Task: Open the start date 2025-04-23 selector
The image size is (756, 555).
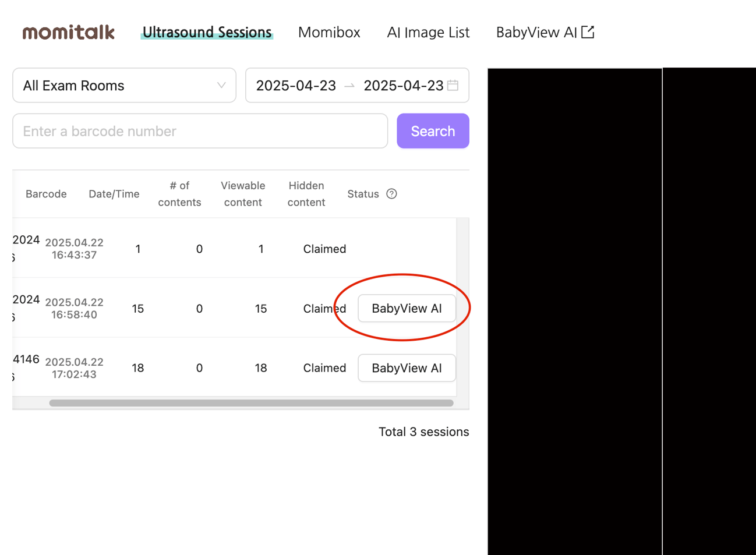Action: pyautogui.click(x=295, y=85)
